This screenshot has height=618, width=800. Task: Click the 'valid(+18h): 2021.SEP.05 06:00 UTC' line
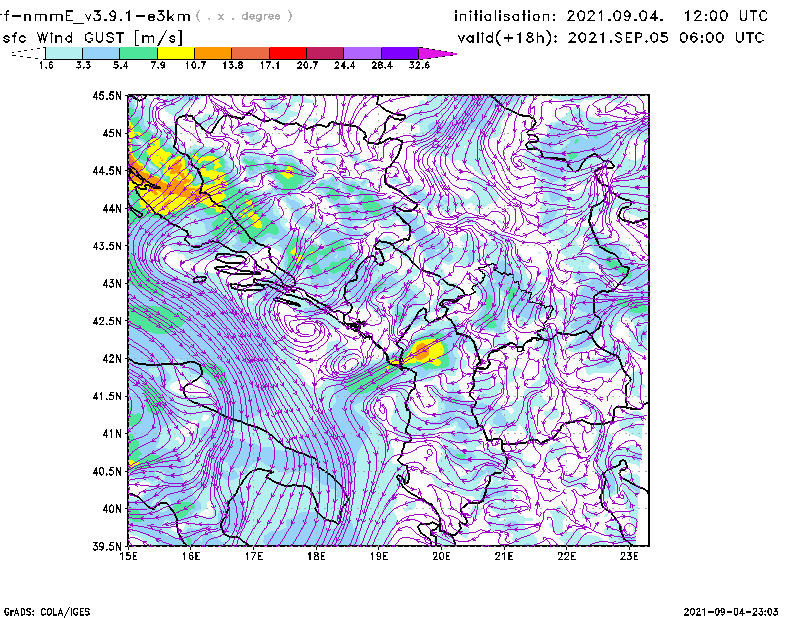611,38
